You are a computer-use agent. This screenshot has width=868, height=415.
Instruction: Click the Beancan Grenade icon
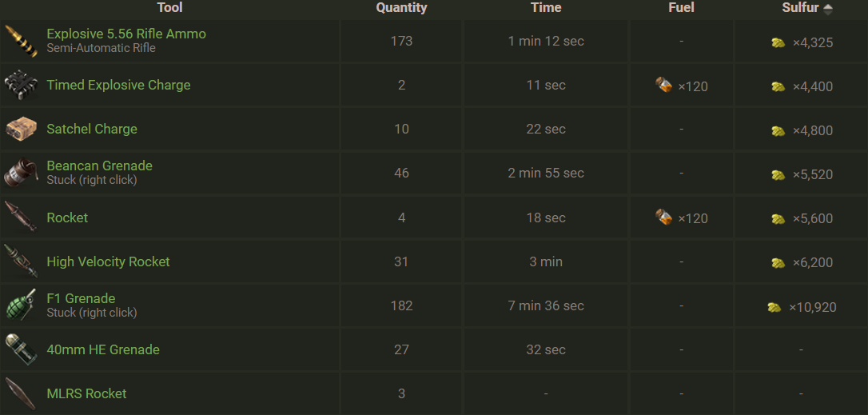tap(21, 173)
